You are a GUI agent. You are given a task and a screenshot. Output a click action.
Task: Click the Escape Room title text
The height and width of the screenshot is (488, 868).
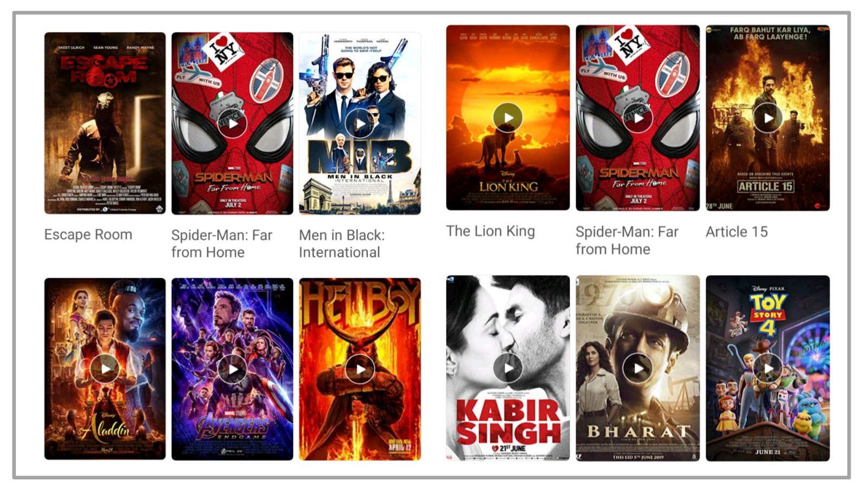point(88,235)
